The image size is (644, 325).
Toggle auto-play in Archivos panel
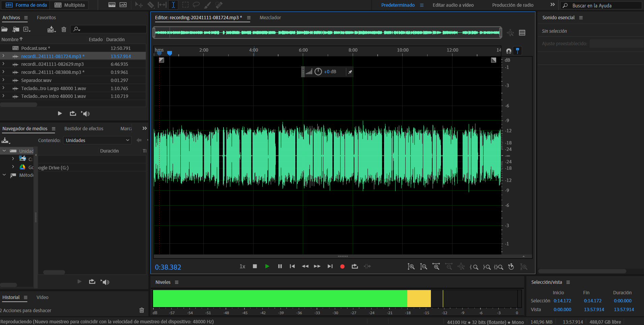coord(86,114)
